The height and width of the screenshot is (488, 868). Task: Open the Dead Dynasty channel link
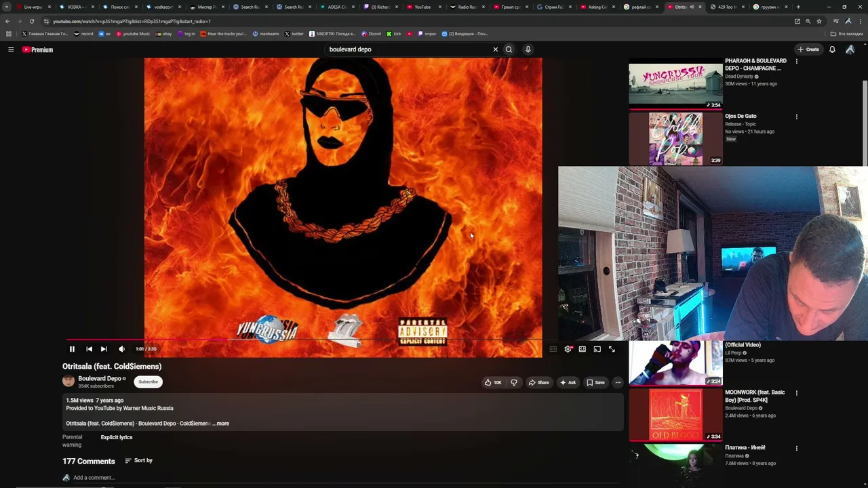tap(739, 77)
